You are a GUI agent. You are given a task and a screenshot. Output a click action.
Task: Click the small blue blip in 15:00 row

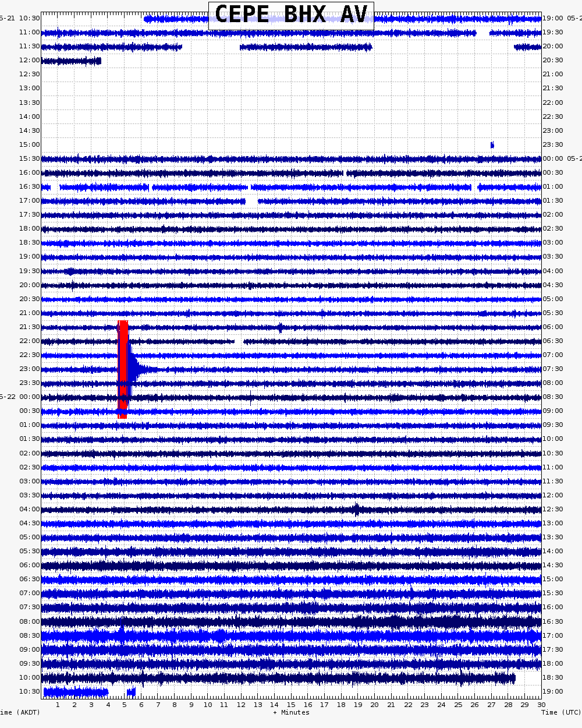[x=492, y=145]
